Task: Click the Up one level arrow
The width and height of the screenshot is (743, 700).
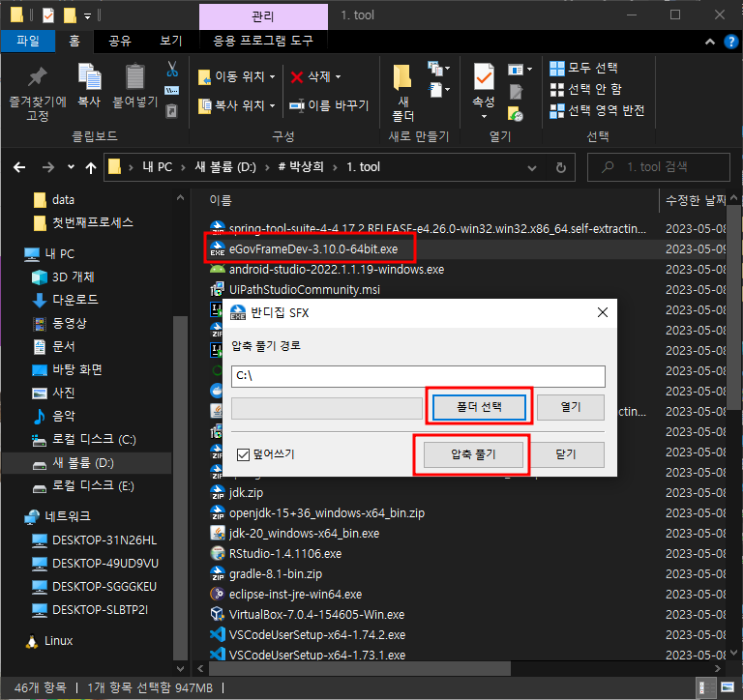Action: coord(91,167)
